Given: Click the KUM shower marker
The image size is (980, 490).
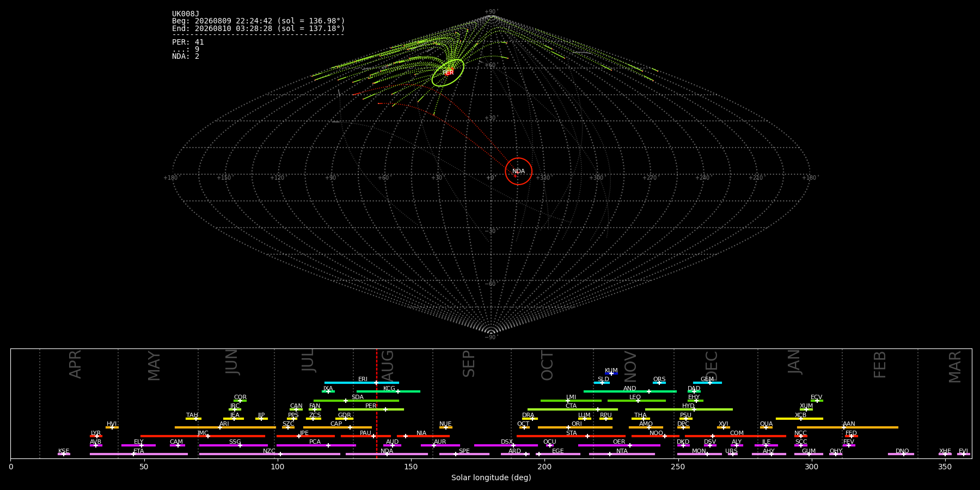Looking at the screenshot, I should pyautogui.click(x=611, y=373).
